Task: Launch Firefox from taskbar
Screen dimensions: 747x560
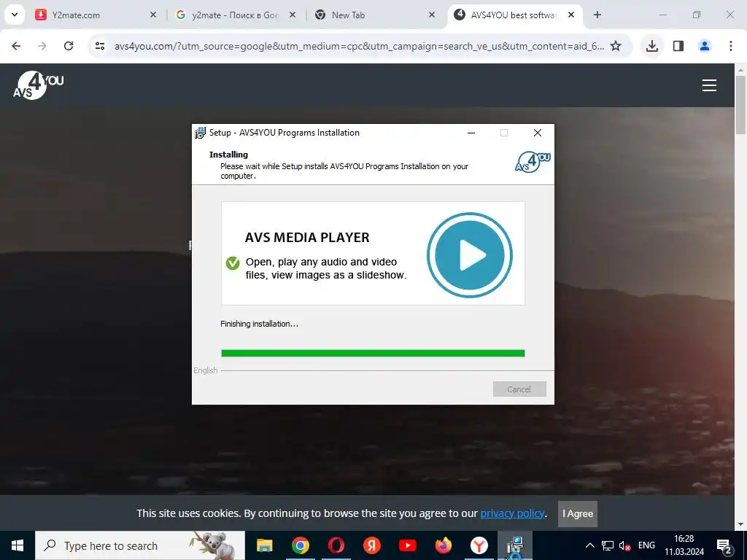Action: tap(443, 545)
